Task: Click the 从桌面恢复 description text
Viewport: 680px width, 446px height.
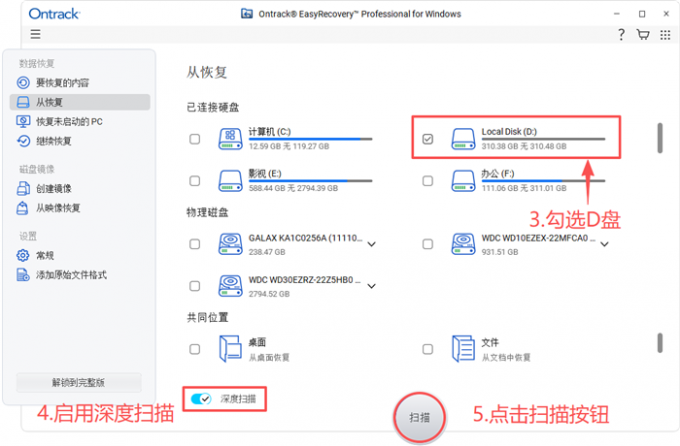Action: (269, 357)
